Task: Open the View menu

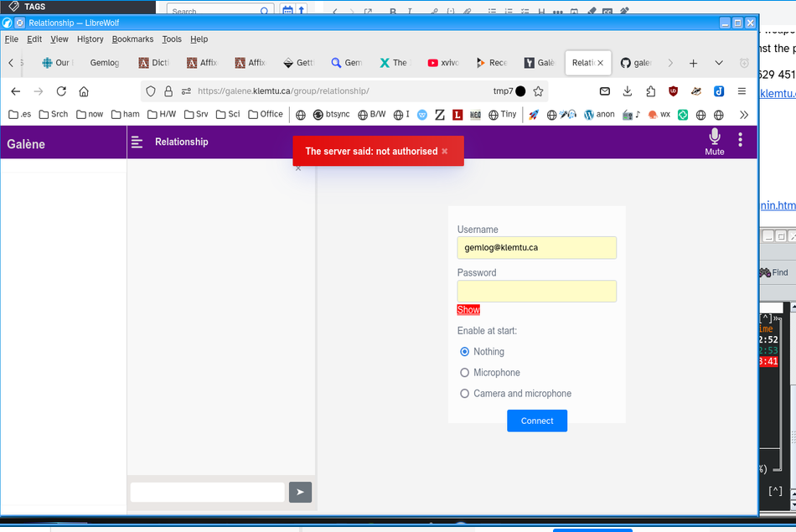Action: point(59,39)
